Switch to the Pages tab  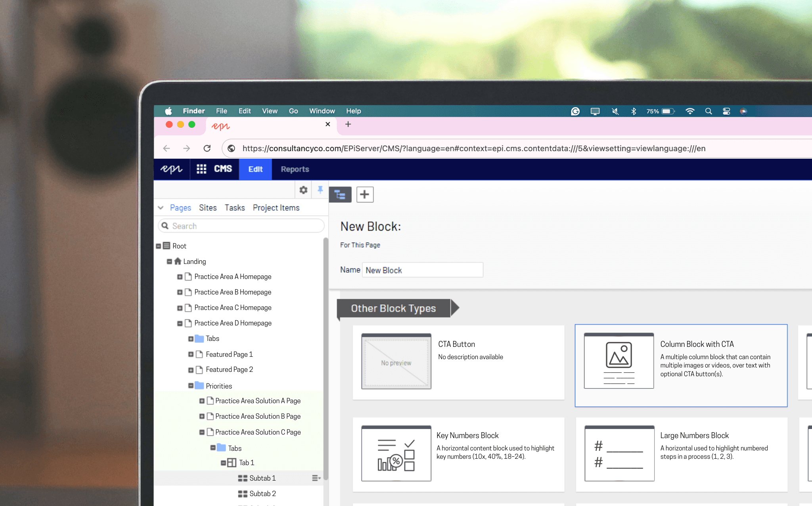(x=180, y=208)
